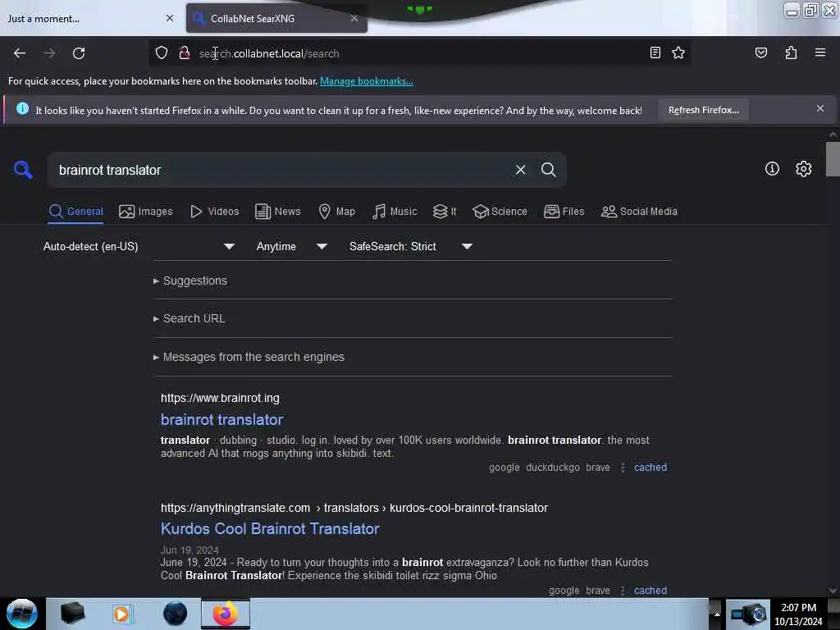Open SearXNG preferences gear
The width and height of the screenshot is (840, 630).
pyautogui.click(x=803, y=169)
